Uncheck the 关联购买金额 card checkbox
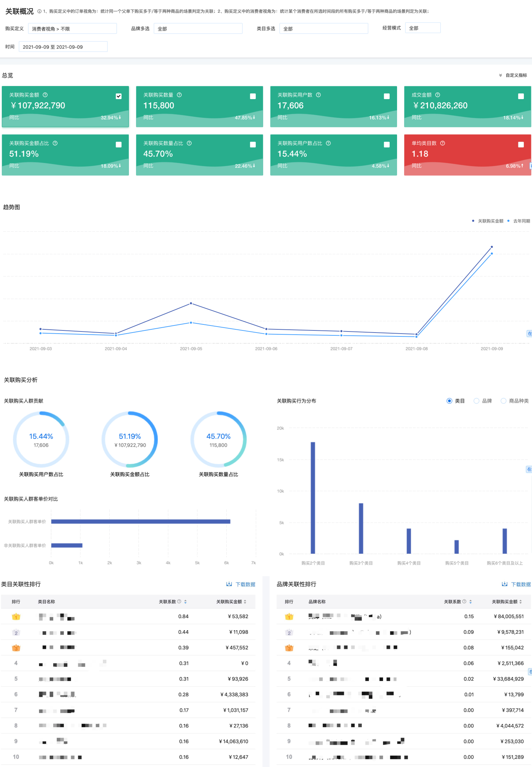The width and height of the screenshot is (532, 767). 119,96
